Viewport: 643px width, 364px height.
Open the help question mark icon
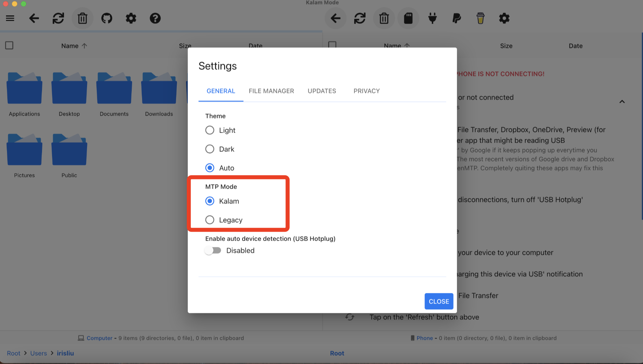pyautogui.click(x=155, y=18)
